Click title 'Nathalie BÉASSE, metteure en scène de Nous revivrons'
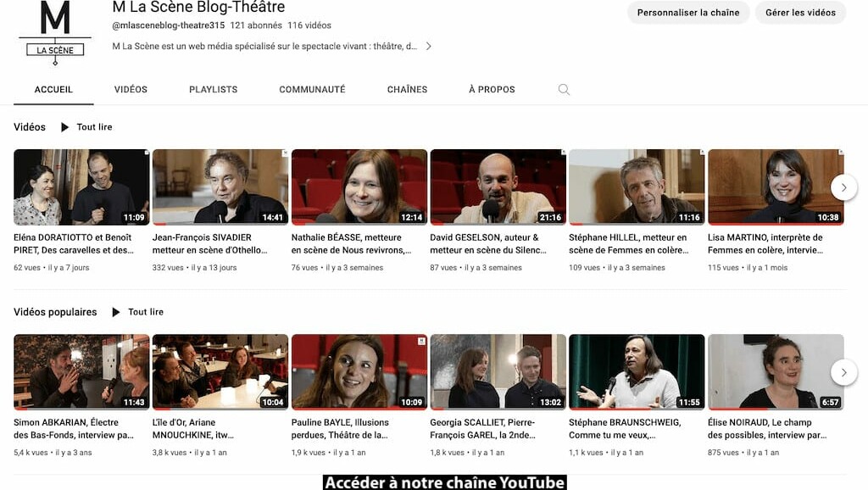868x490 pixels. pyautogui.click(x=352, y=244)
